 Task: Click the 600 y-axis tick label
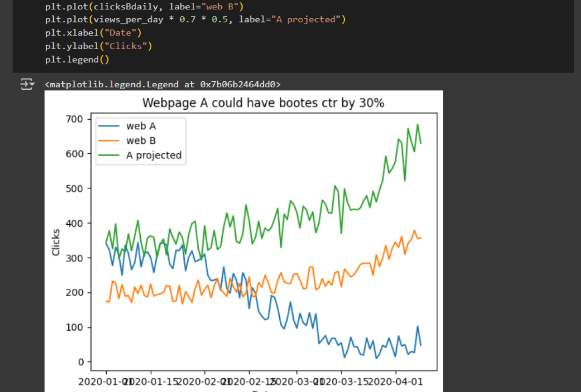[x=75, y=154]
